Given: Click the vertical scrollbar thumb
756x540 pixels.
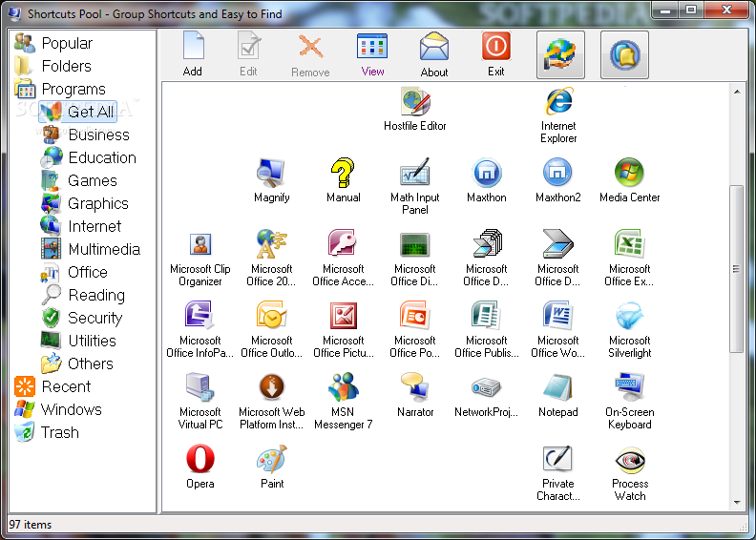Looking at the screenshot, I should 736,269.
